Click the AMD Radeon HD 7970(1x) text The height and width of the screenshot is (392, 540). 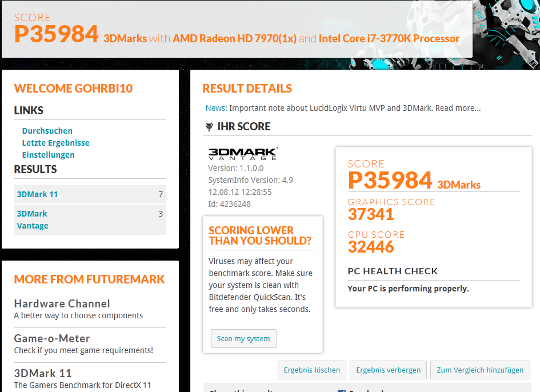click(x=234, y=39)
